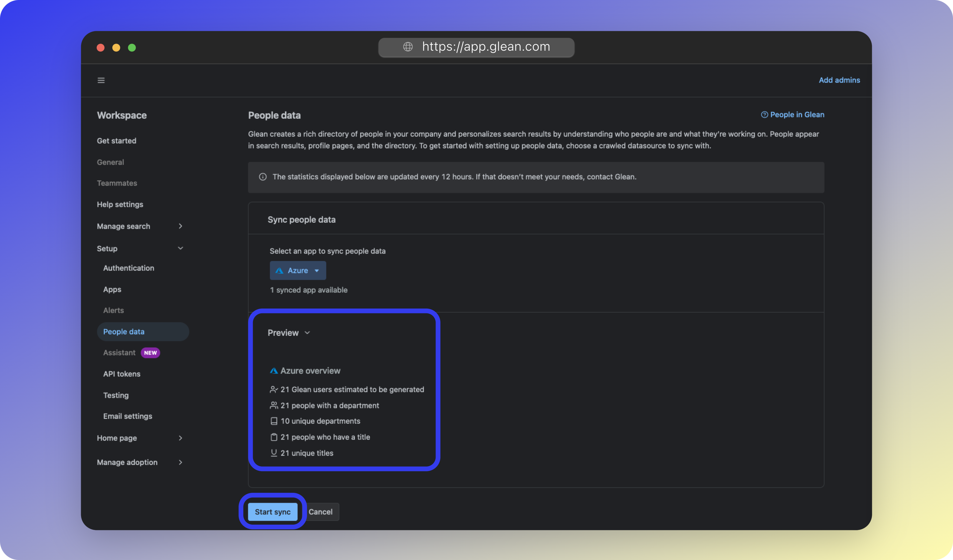The height and width of the screenshot is (560, 953).
Task: Click the Azure logo next to Azure overview
Action: coord(274,370)
